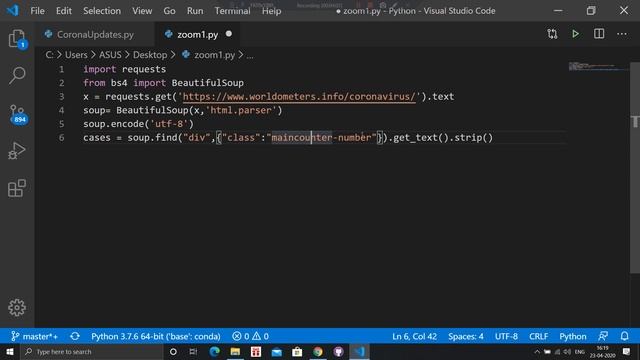Click the VS Code logo icon
Screen dimensions: 640x360
coord(12,10)
